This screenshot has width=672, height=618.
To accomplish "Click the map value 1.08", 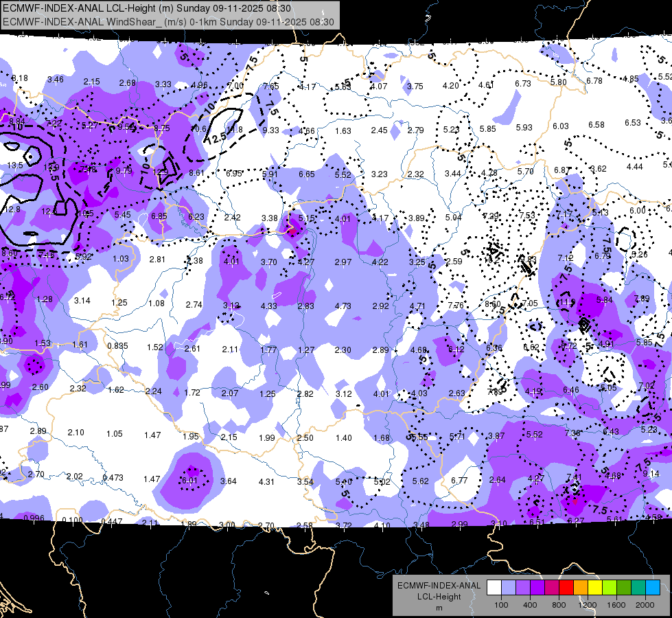I will tap(157, 304).
